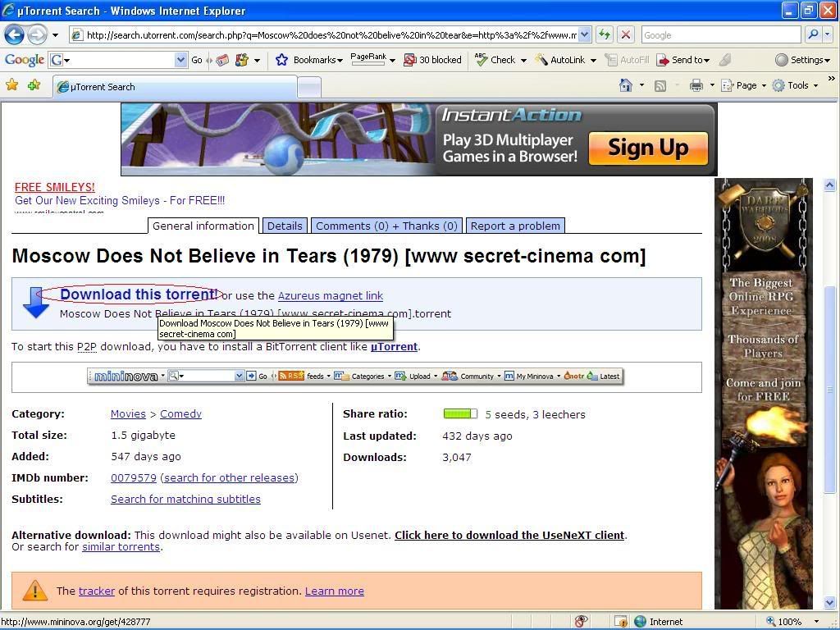
Task: Click the Refresh page icon
Action: pyautogui.click(x=604, y=34)
